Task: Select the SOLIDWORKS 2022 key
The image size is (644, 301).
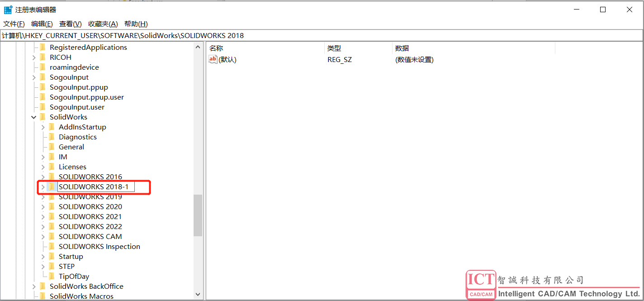Action: [x=90, y=226]
